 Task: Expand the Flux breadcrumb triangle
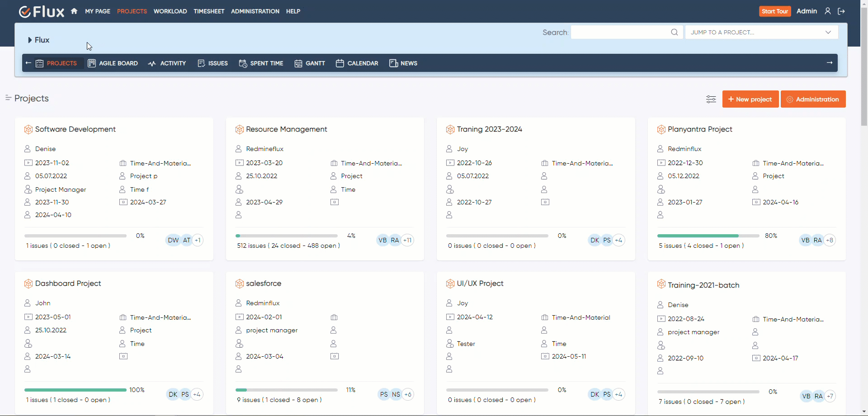pyautogui.click(x=30, y=40)
